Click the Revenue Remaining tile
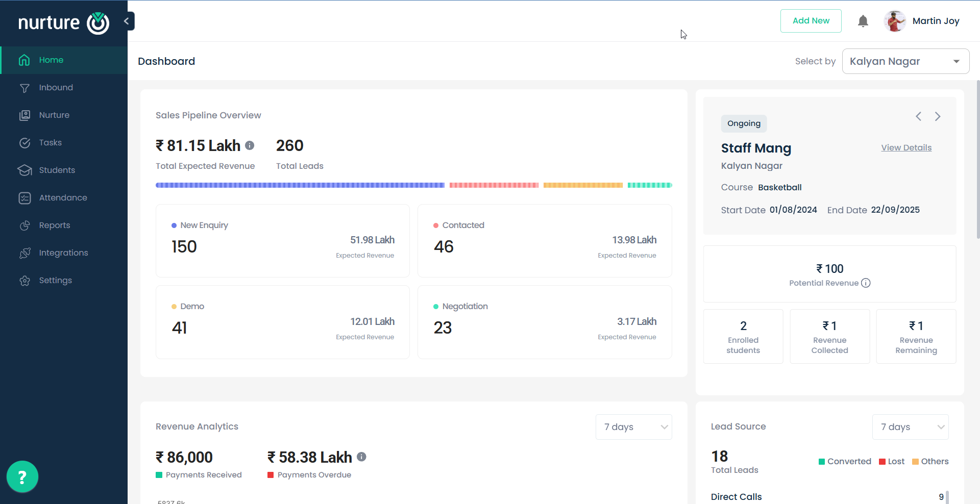Image resolution: width=980 pixels, height=504 pixels. click(916, 336)
